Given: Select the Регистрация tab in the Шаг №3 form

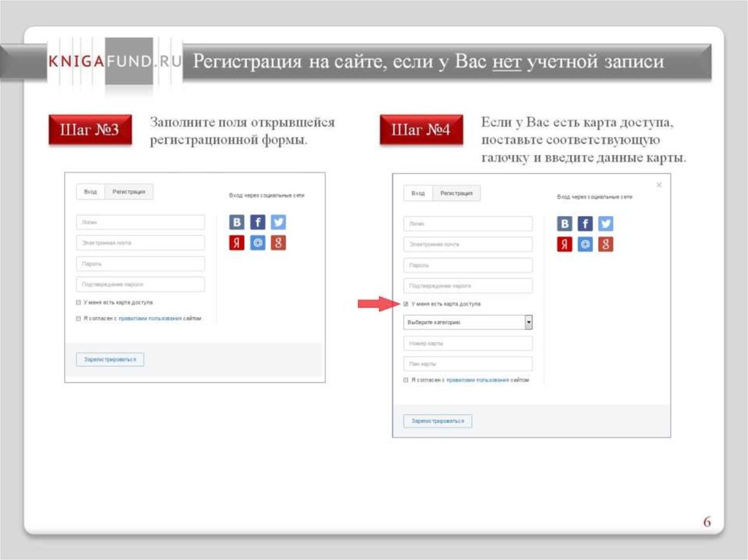Looking at the screenshot, I should click(x=129, y=192).
